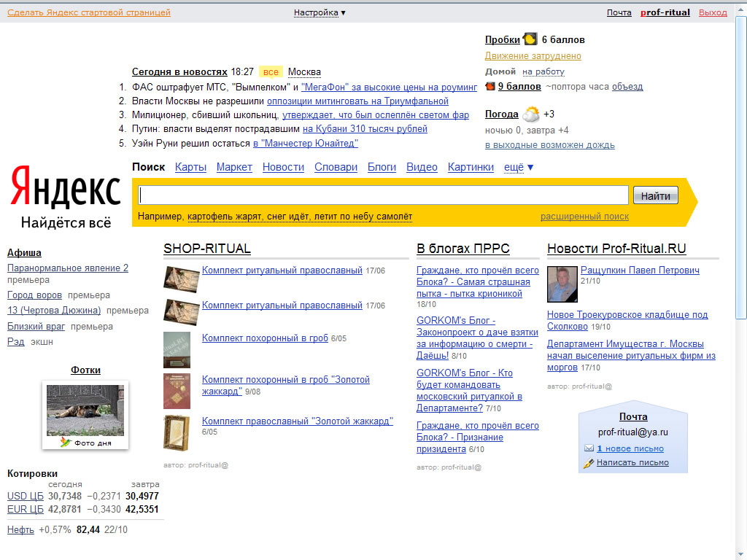747x560 pixels.
Task: Open the Фото дня dog thumbnail
Action: pyautogui.click(x=85, y=410)
